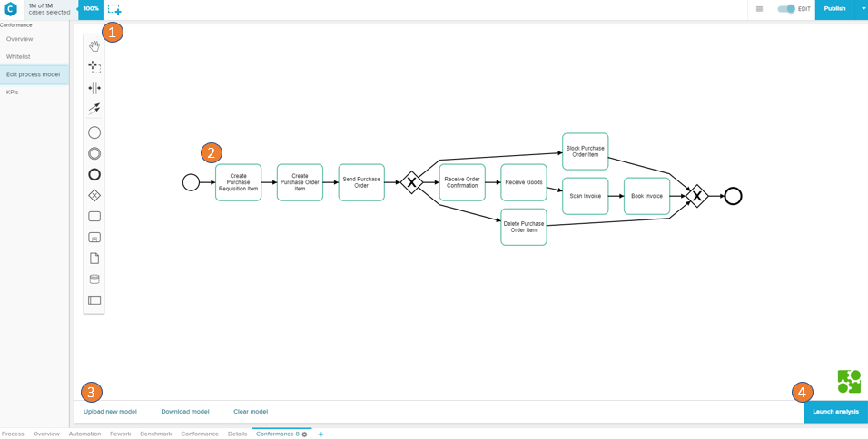Select the hand tool in the palette

[94, 46]
